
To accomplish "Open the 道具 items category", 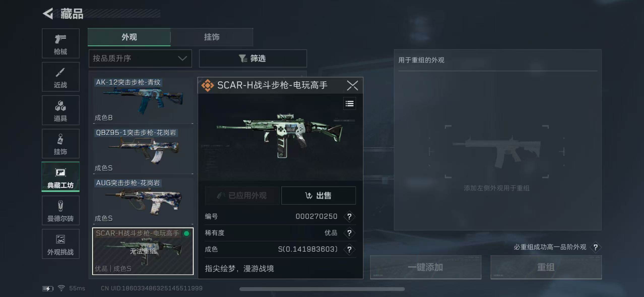I will [60, 110].
